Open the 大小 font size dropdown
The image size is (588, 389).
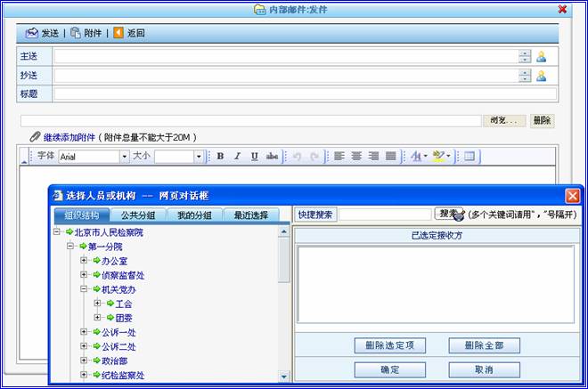(x=198, y=157)
